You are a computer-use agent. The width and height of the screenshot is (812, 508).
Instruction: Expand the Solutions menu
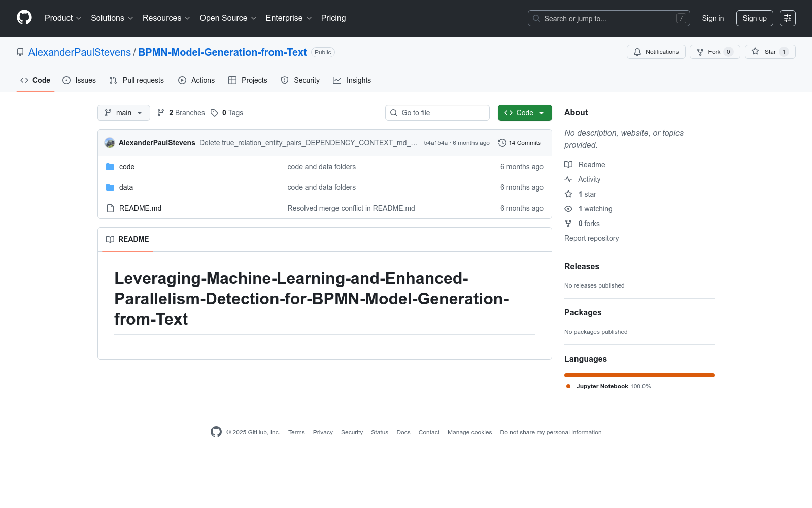click(x=112, y=18)
